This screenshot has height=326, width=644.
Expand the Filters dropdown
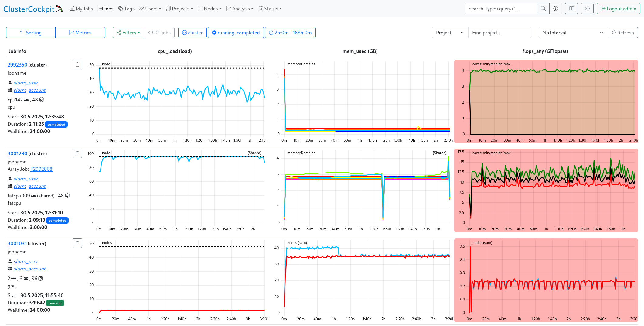(128, 33)
